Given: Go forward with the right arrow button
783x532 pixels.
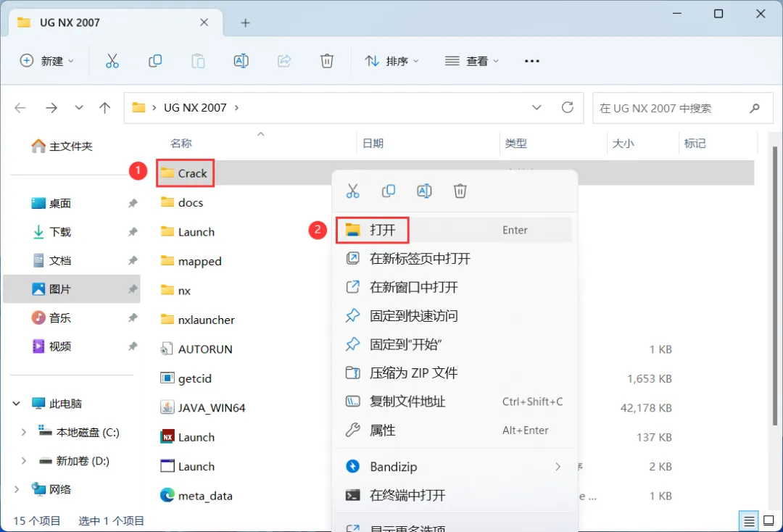Looking at the screenshot, I should click(x=51, y=108).
